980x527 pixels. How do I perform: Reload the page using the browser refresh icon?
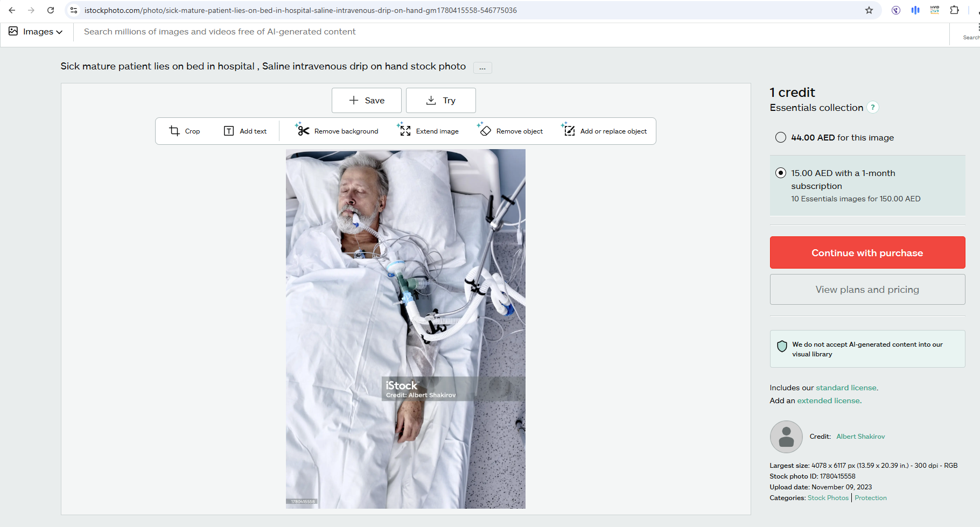click(x=51, y=10)
